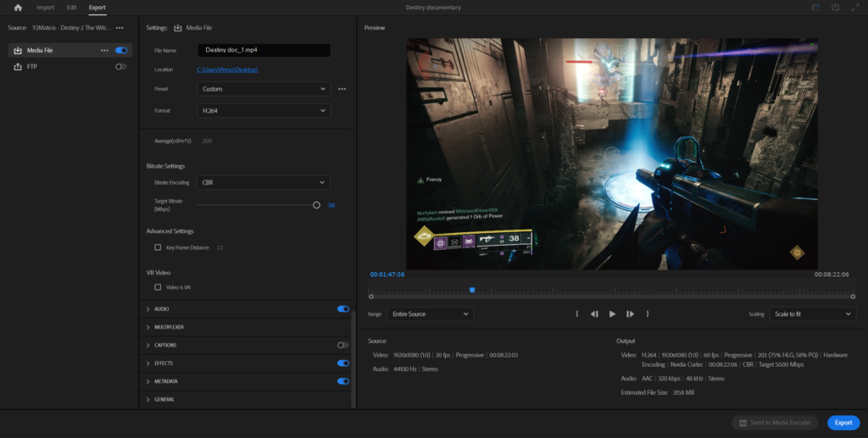Check Video is VR box
This screenshot has height=438, width=868.
[x=158, y=287]
